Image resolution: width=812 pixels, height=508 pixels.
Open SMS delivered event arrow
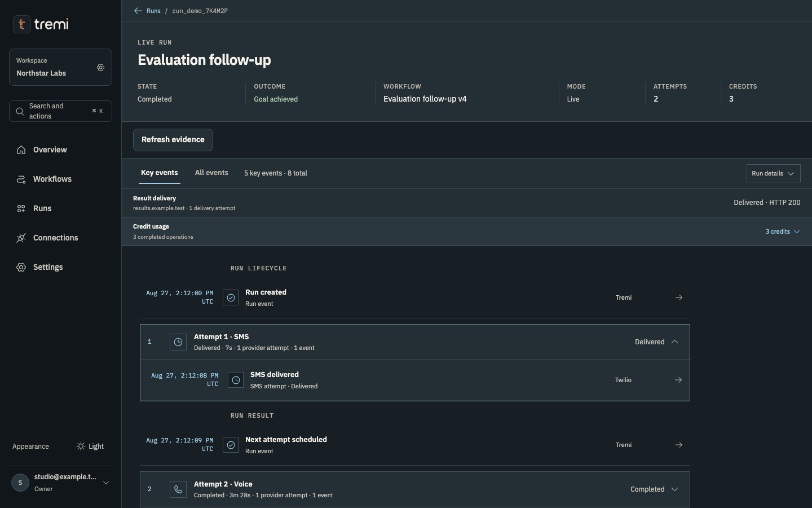coord(678,380)
